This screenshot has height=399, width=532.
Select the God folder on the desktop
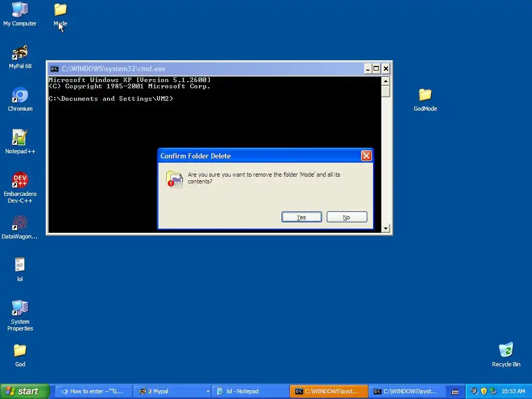click(x=20, y=355)
